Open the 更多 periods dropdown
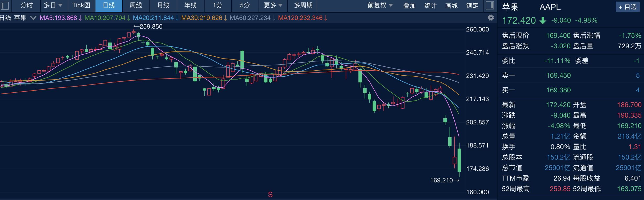Image resolution: width=644 pixels, height=200 pixels. pyautogui.click(x=273, y=6)
